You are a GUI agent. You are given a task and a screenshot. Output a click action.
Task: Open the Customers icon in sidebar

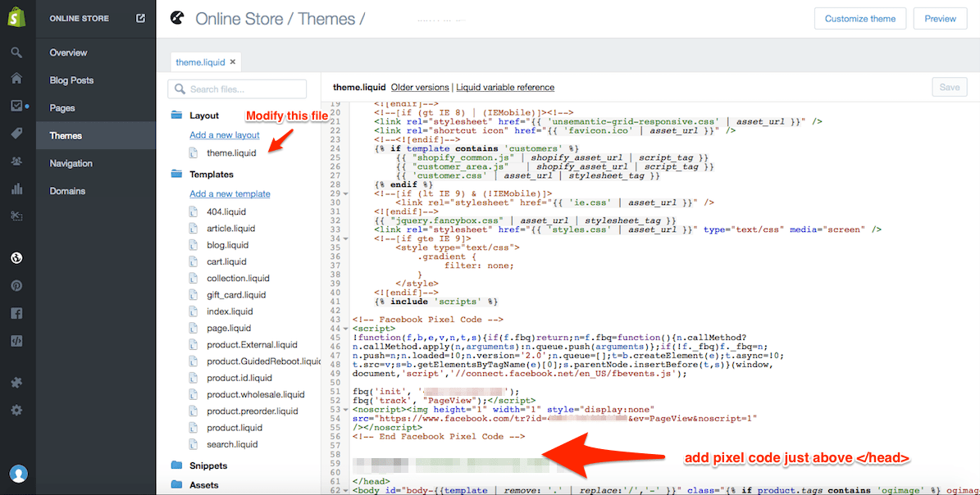point(17,161)
